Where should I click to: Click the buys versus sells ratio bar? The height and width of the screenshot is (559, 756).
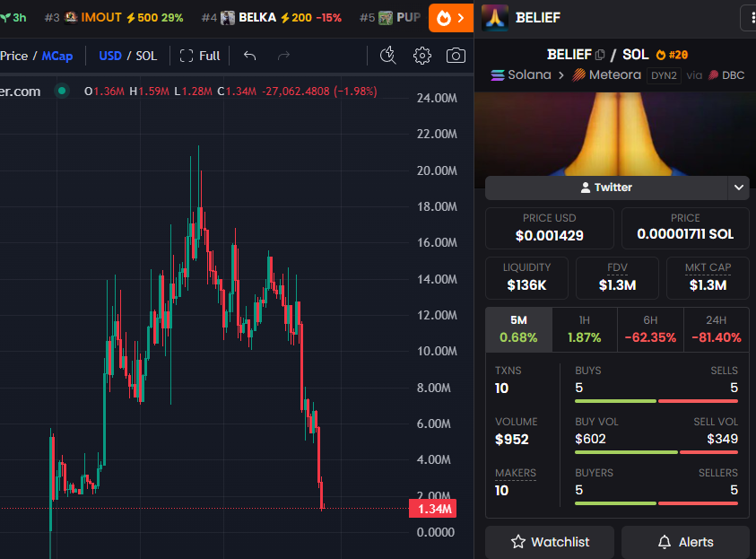[x=656, y=401]
